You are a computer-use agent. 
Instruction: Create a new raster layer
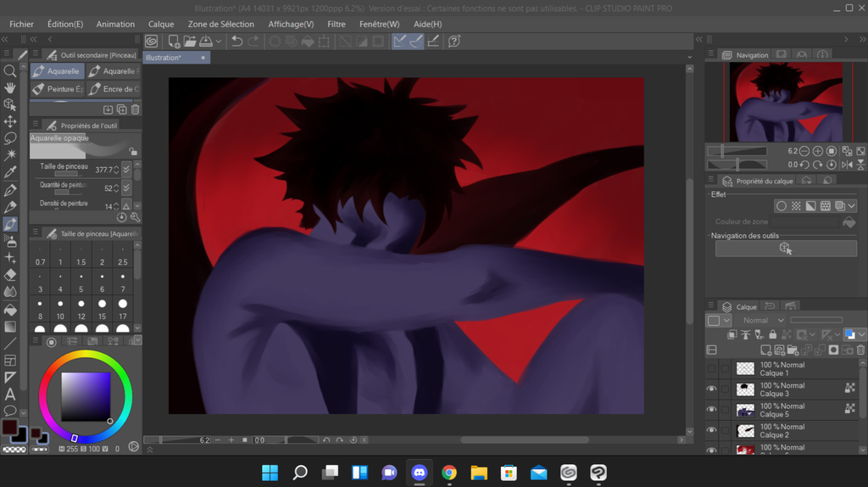765,350
